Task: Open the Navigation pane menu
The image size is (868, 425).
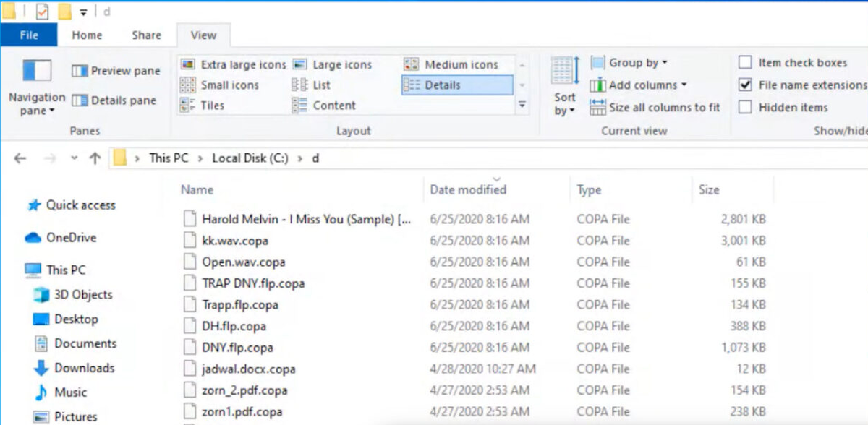Action: (x=37, y=87)
